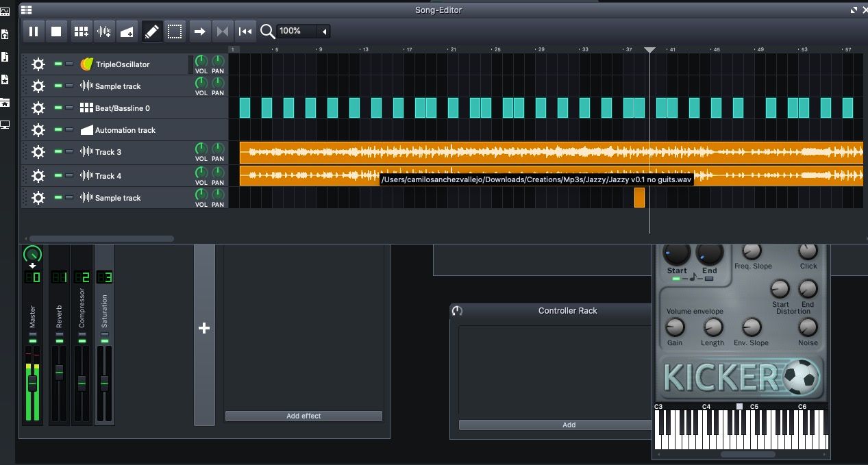868x465 pixels.
Task: Mute the Automation track
Action: tap(58, 129)
